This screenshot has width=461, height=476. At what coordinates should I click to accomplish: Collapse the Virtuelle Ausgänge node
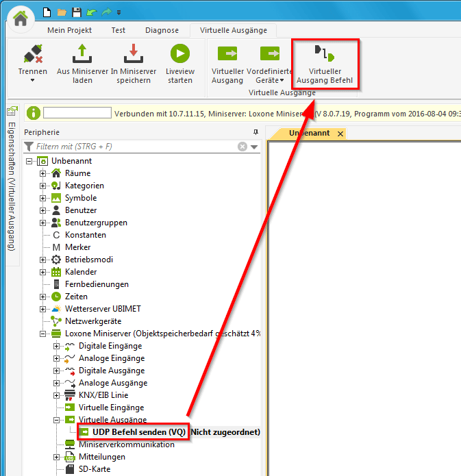pyautogui.click(x=57, y=420)
